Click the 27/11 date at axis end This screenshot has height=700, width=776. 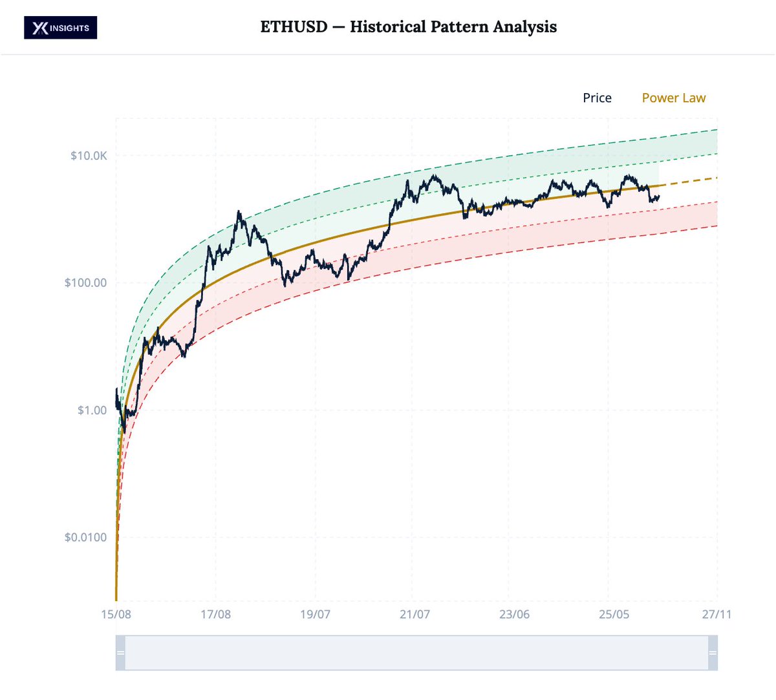tap(717, 614)
